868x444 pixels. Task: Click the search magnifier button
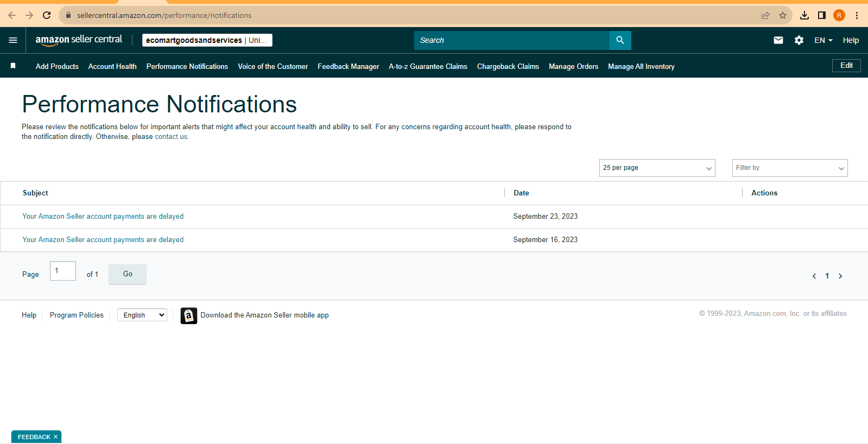(x=620, y=40)
